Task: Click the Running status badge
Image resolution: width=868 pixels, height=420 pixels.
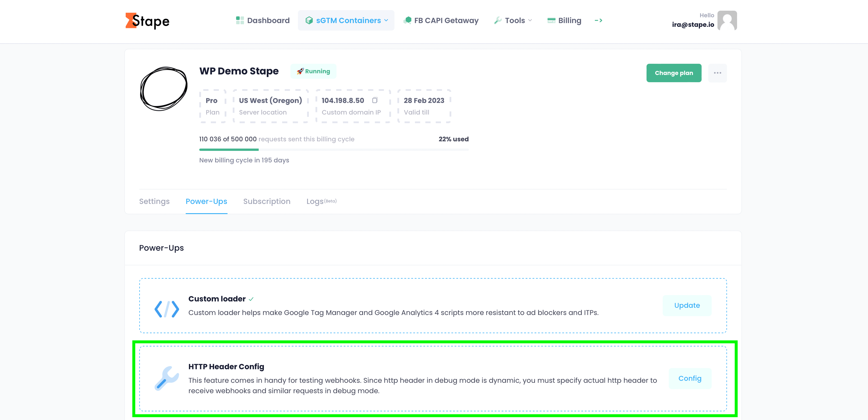Action: [313, 71]
